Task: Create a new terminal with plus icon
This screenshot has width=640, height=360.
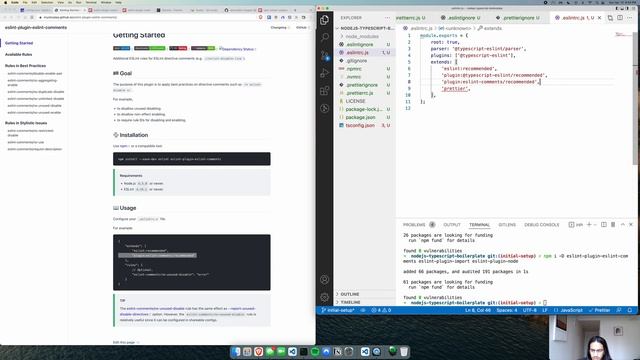Action: [589, 224]
